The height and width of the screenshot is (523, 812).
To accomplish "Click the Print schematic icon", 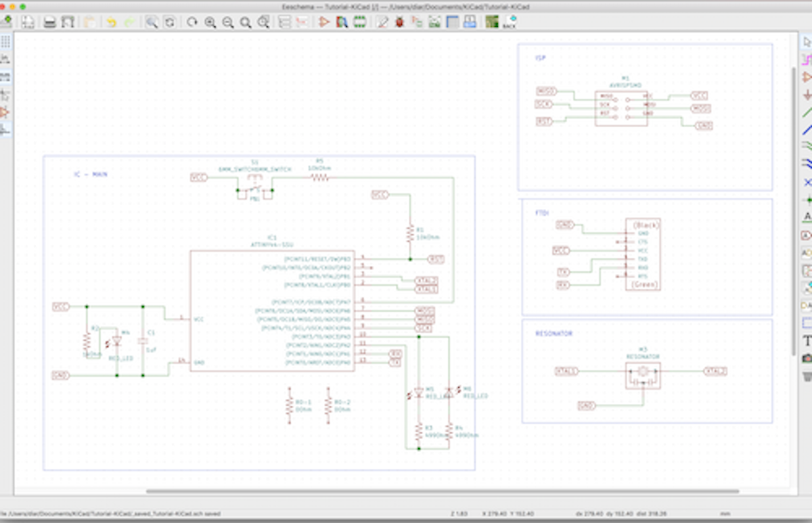I will [49, 22].
